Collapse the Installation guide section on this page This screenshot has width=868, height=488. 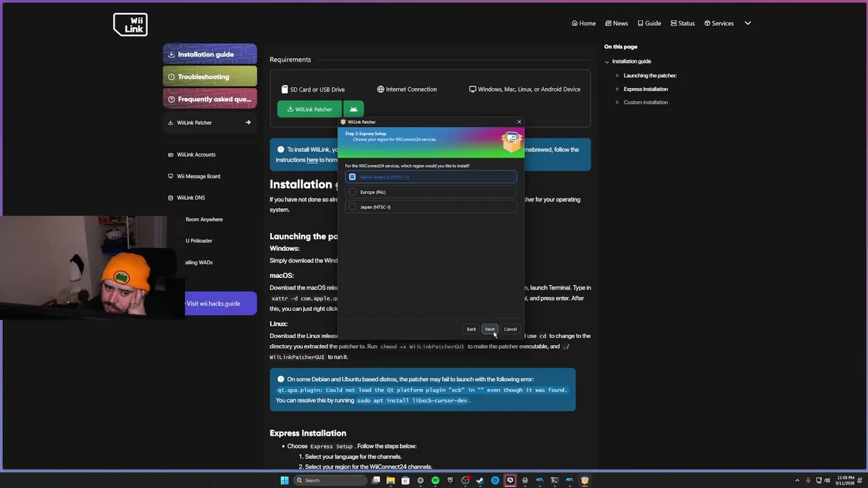(607, 62)
